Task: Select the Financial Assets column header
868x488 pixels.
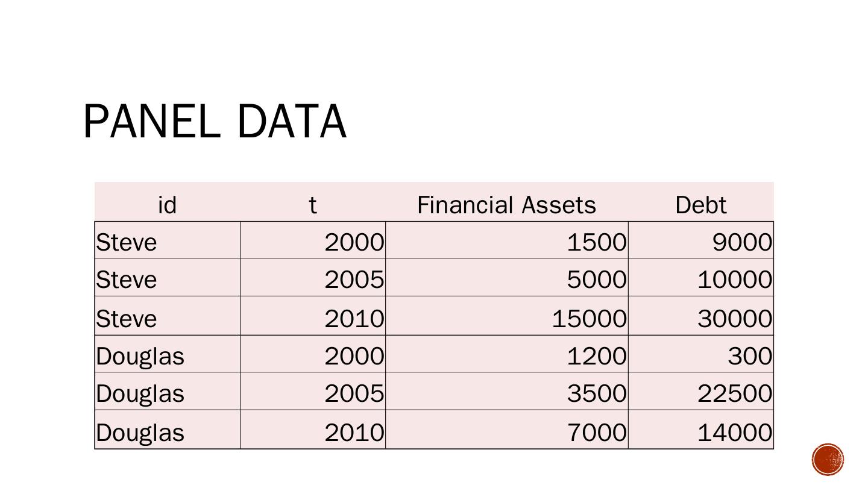Action: [506, 205]
